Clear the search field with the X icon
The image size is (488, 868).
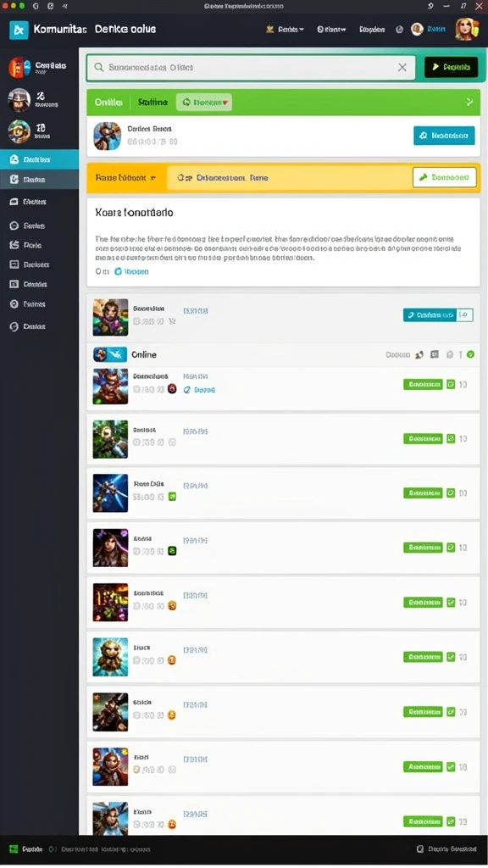[402, 68]
